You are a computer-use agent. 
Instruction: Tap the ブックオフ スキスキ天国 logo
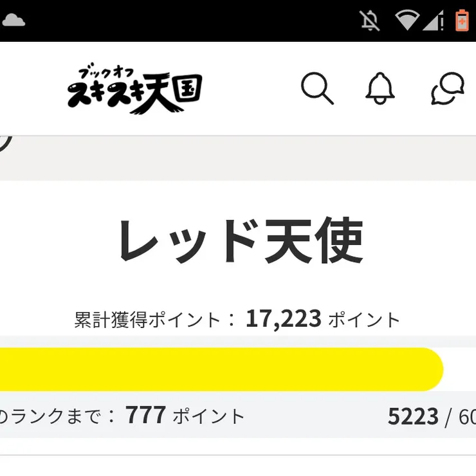134,90
